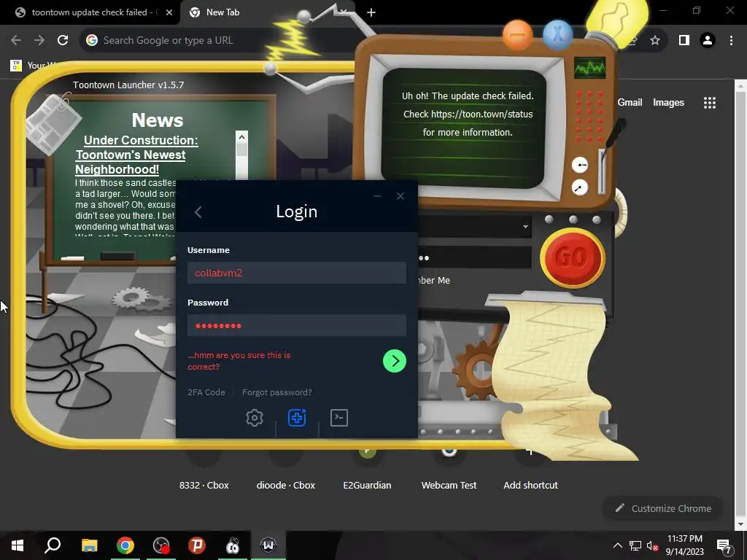This screenshot has width=747, height=560.
Task: Click Customize Chrome button
Action: point(663,508)
